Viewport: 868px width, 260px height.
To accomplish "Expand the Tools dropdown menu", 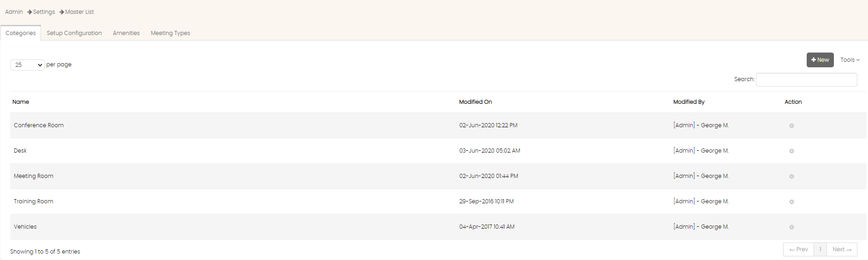I will 850,60.
